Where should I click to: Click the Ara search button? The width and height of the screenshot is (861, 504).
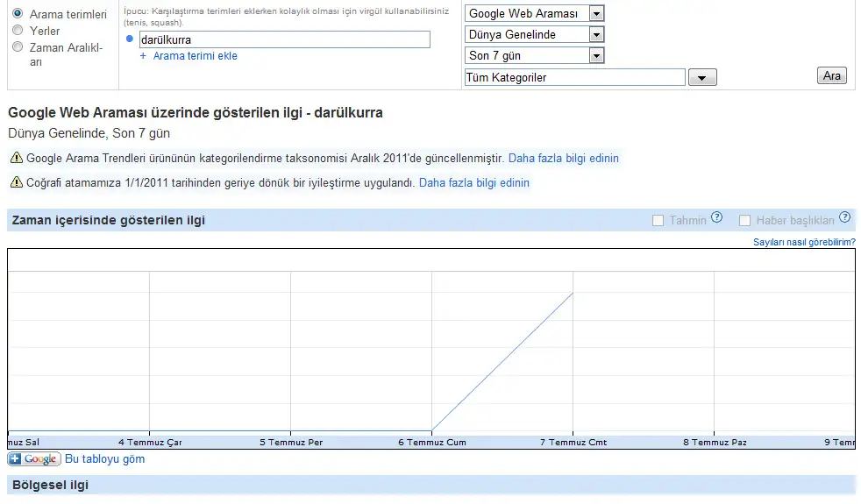(x=832, y=75)
